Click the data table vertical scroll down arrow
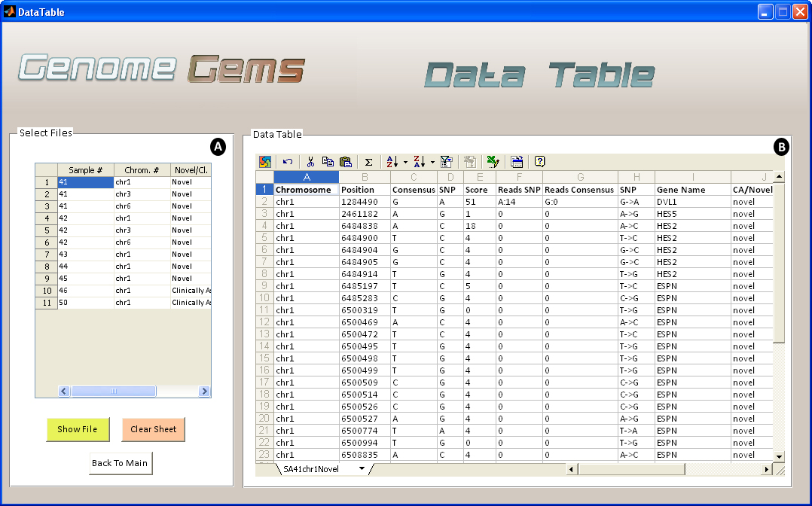 pos(779,456)
